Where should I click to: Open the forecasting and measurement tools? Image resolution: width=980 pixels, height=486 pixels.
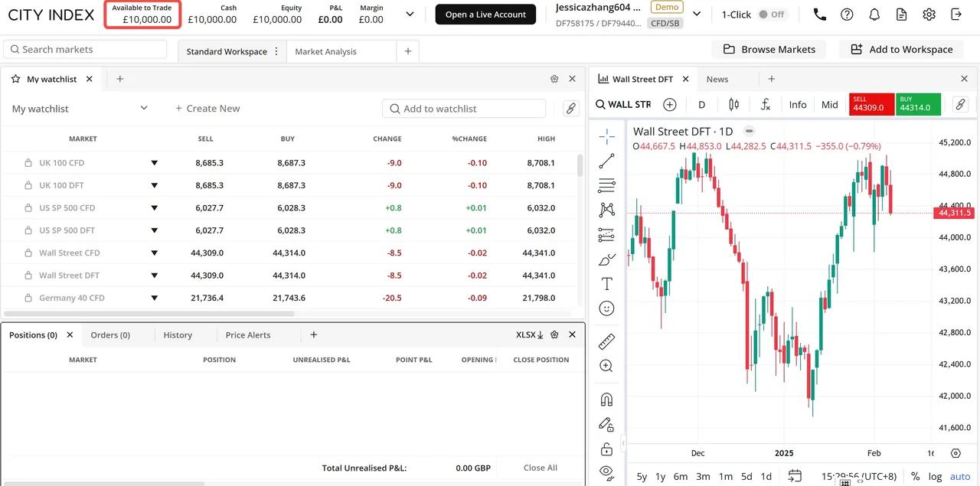pos(606,235)
